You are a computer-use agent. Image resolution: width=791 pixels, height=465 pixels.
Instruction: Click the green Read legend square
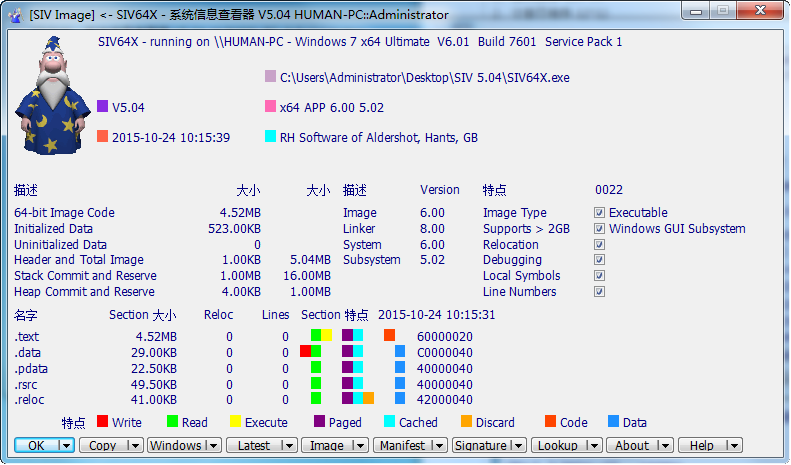tap(171, 422)
